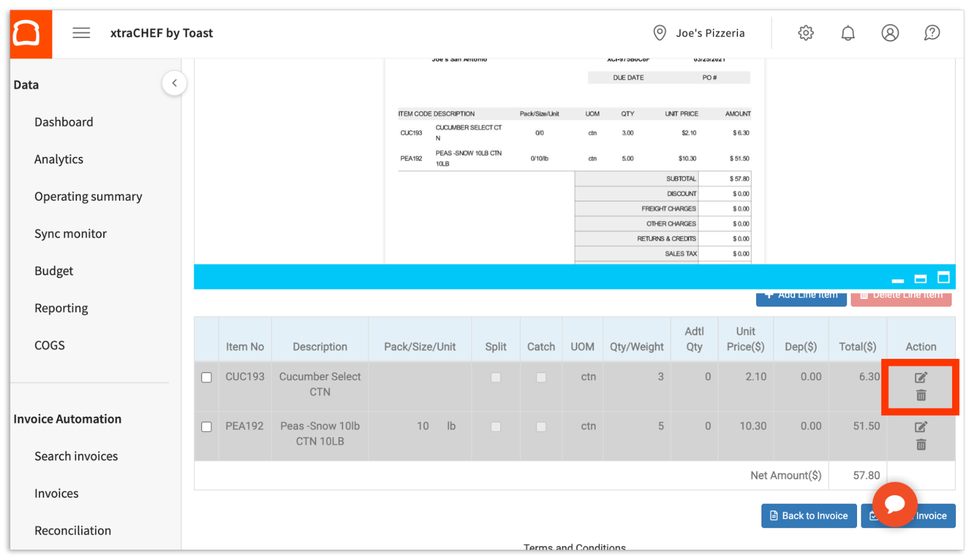Edit the CUC193 line item

[920, 377]
